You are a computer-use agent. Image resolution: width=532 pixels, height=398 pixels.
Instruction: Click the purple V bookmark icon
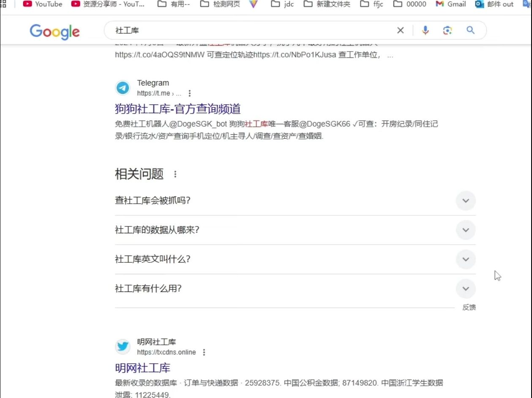point(253,4)
